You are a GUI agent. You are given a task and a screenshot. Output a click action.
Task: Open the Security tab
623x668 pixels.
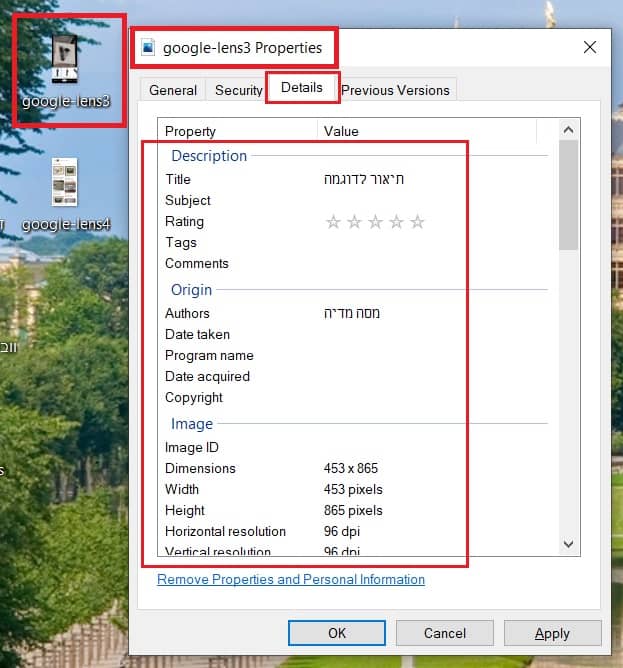(x=238, y=90)
